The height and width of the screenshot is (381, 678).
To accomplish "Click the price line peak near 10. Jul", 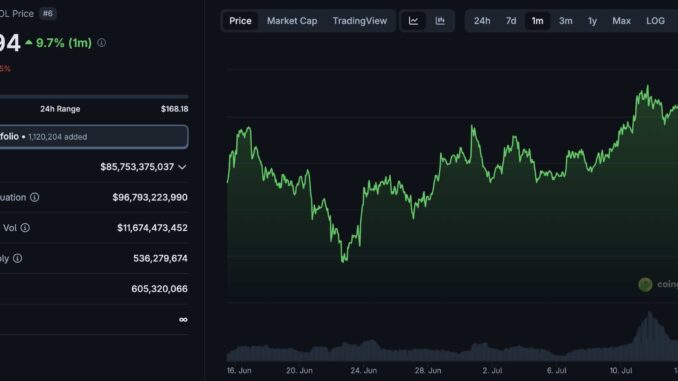I will click(x=647, y=86).
